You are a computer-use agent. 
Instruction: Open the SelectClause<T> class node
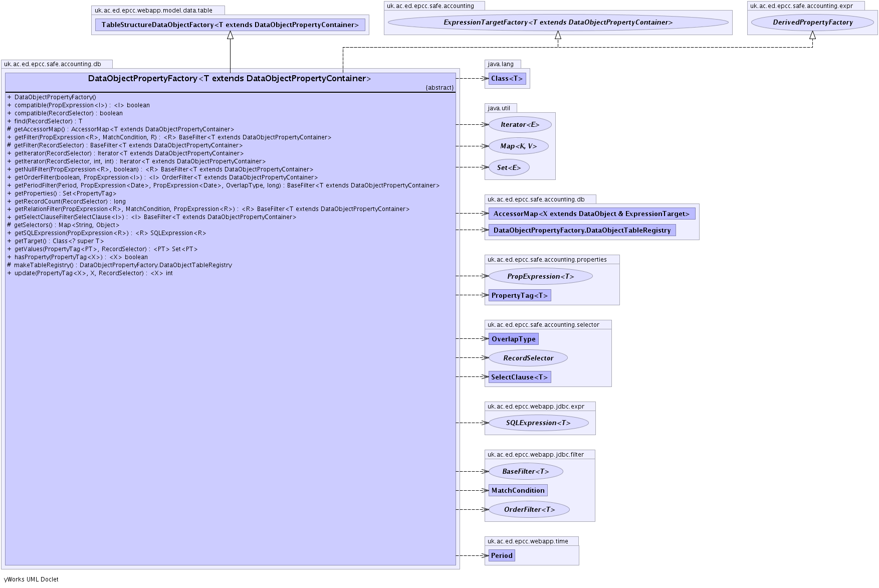520,377
